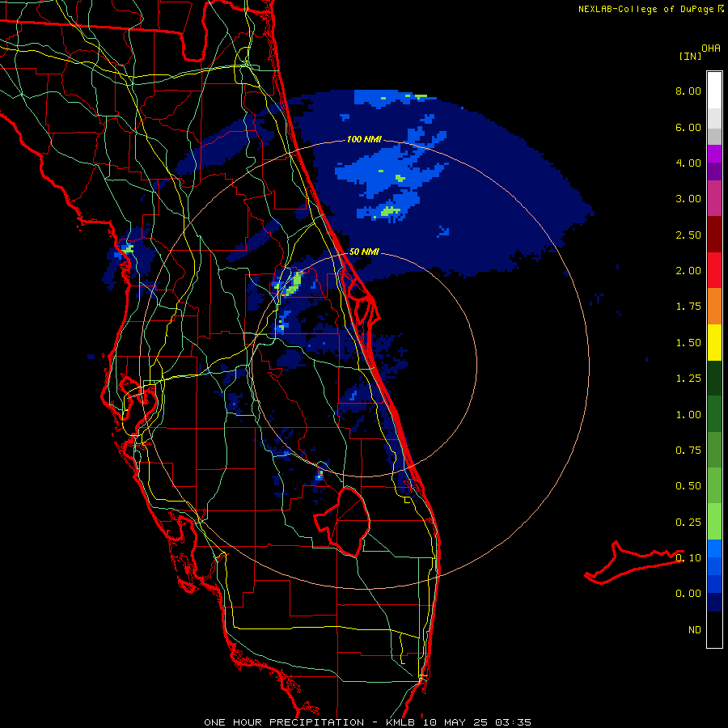Select the darkest green legend swatch
The image size is (728, 728).
pos(714,379)
